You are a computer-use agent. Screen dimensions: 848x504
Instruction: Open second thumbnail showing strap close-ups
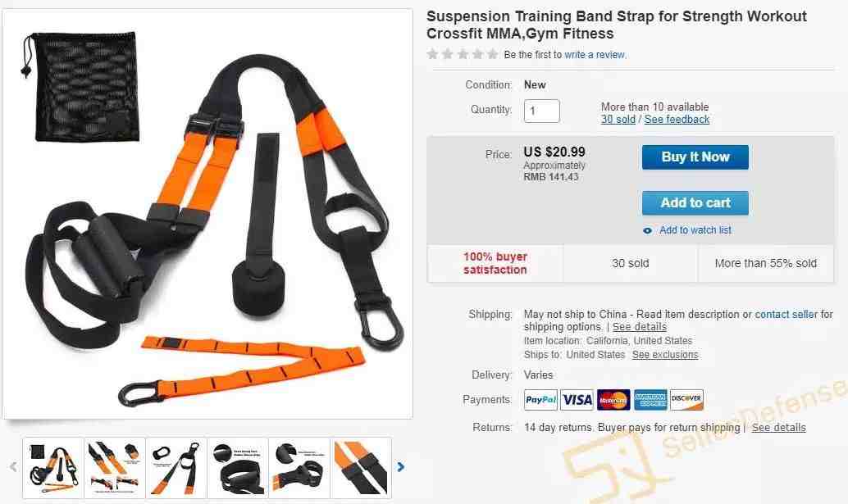coord(115,468)
